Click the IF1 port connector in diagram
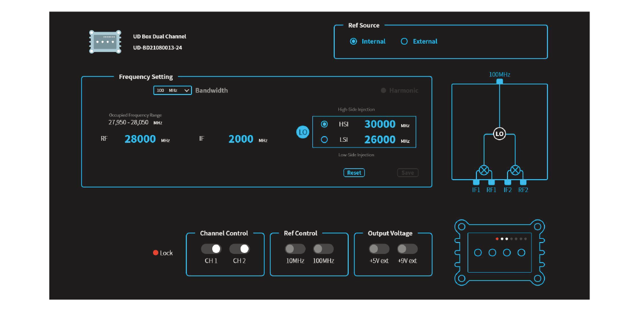 click(476, 182)
